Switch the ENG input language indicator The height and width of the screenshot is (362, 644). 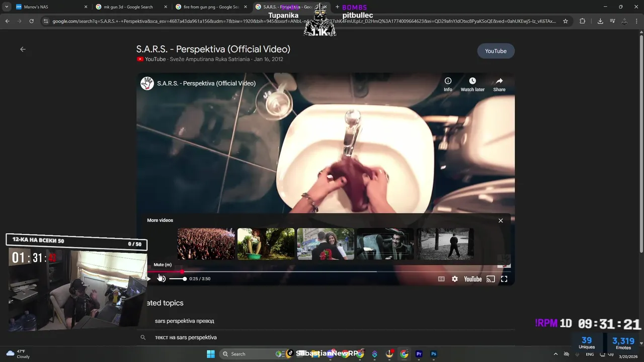[590, 354]
